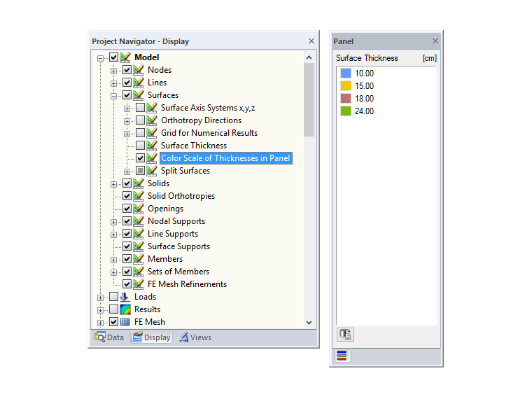Close the Project Navigator panel
Image resolution: width=532 pixels, height=399 pixels.
point(311,41)
